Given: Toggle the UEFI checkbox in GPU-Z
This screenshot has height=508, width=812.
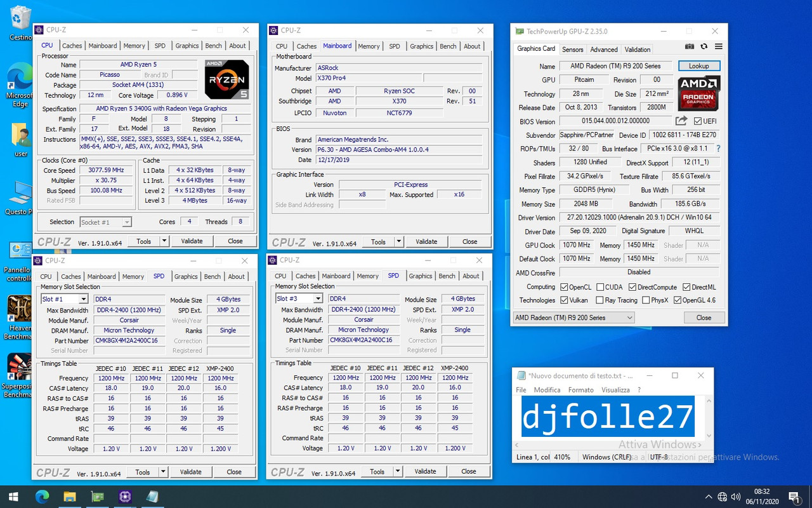Looking at the screenshot, I should coord(698,121).
